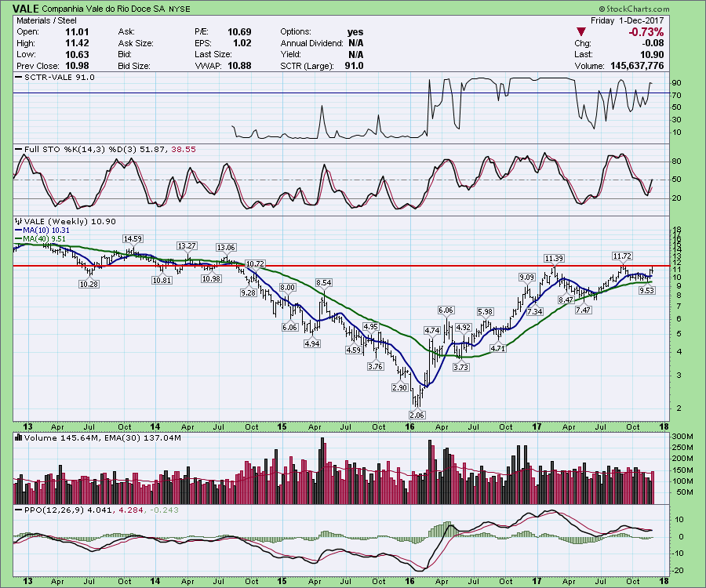Click the Last price 10.90

click(652, 54)
